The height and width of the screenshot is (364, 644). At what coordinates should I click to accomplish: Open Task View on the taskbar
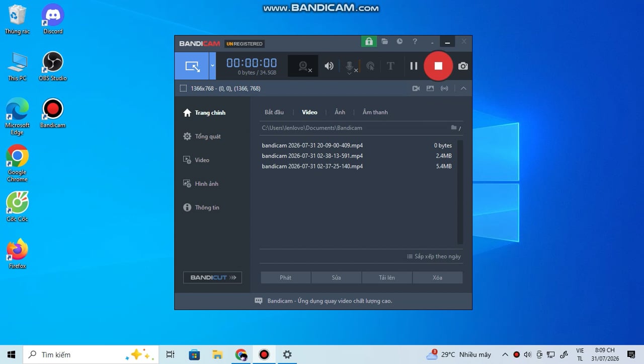click(171, 354)
